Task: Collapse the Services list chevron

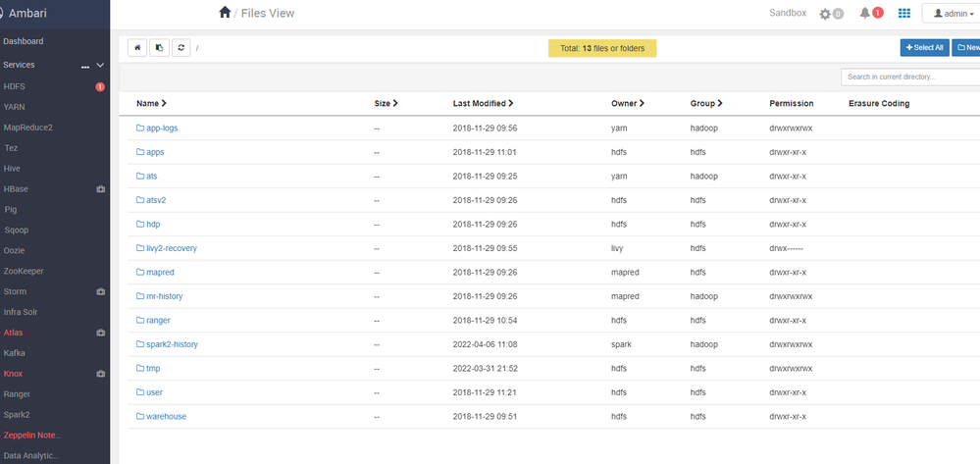Action: tap(100, 65)
